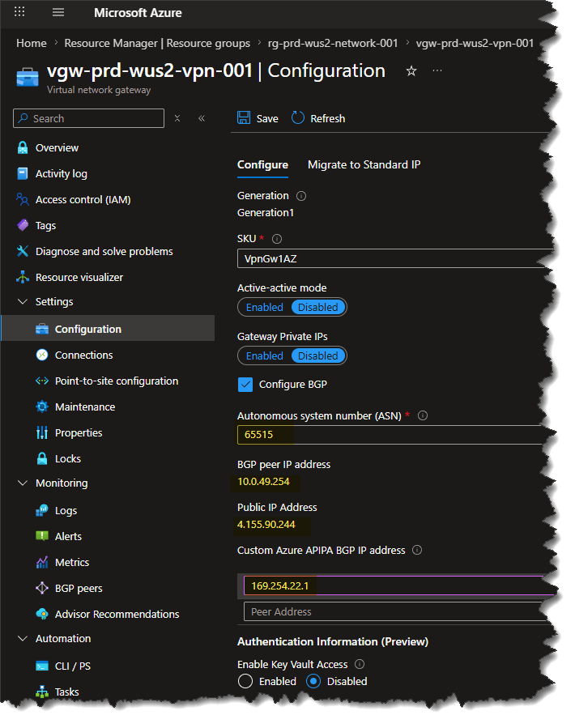This screenshot has height=728, width=575.
Task: Click the Microsoft Azure portal title
Action: [138, 12]
